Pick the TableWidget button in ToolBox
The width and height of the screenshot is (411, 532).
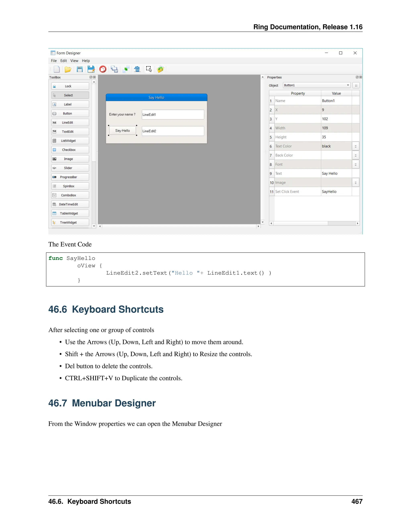pos(70,213)
